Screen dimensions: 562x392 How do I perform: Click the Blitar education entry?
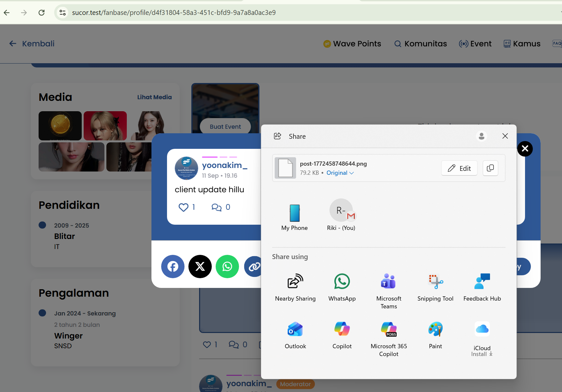pyautogui.click(x=65, y=236)
